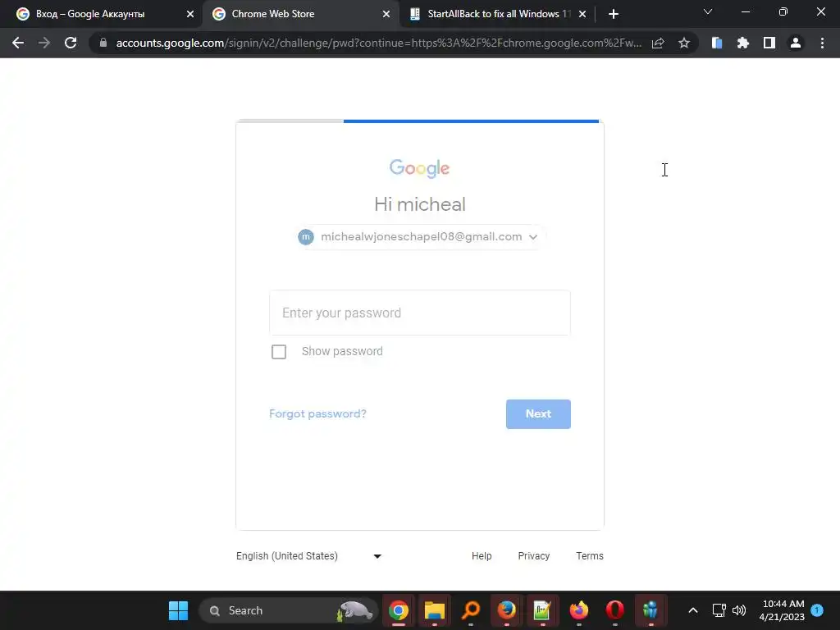This screenshot has width=840, height=630.
Task: Close the Chrome Web Store tab
Action: [386, 14]
